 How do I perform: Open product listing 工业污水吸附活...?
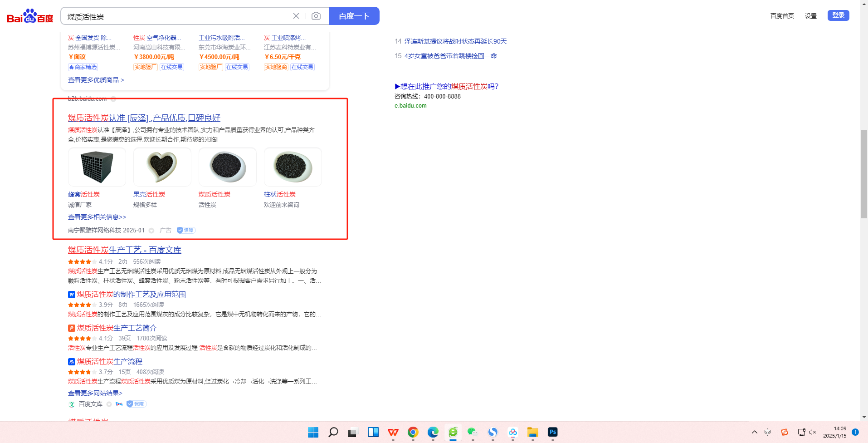click(222, 38)
